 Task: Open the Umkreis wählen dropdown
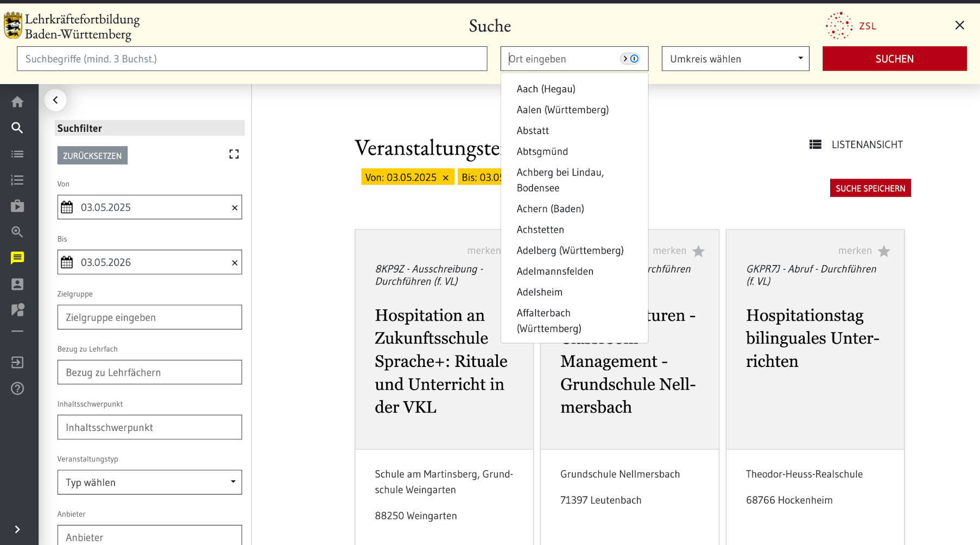click(x=735, y=59)
